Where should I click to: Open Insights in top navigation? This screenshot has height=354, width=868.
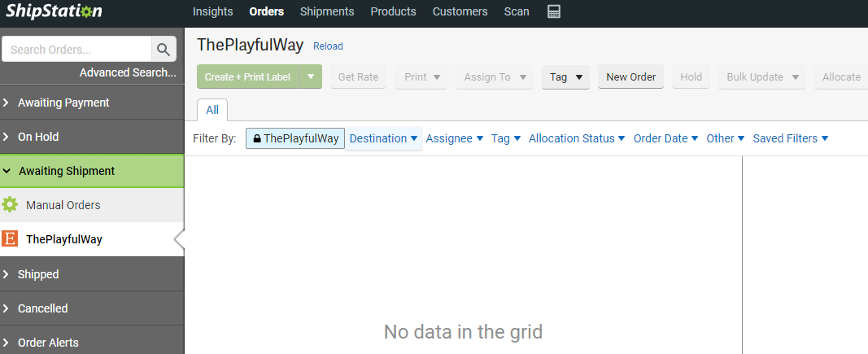[212, 11]
